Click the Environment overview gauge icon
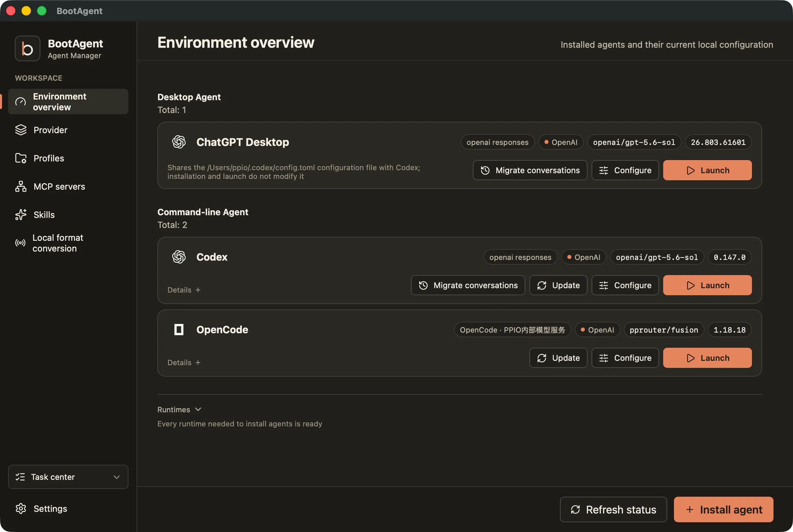793x532 pixels. [x=21, y=102]
